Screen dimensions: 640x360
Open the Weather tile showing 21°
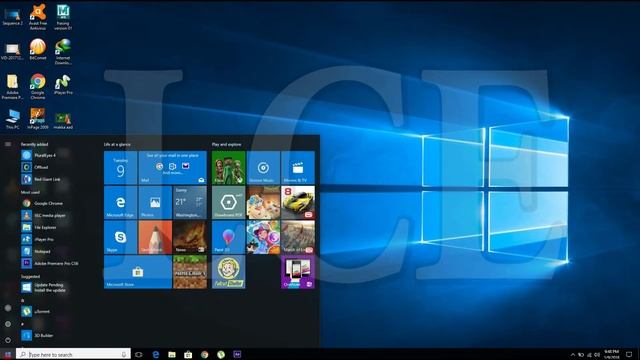pos(190,202)
